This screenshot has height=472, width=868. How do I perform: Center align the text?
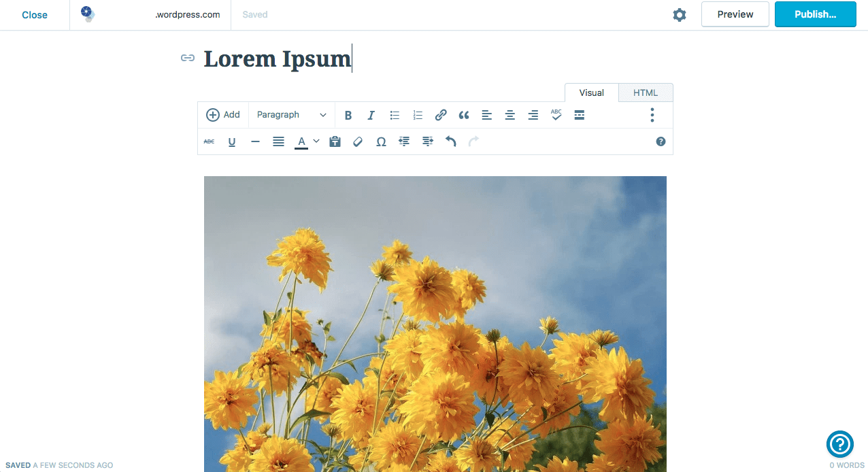510,115
